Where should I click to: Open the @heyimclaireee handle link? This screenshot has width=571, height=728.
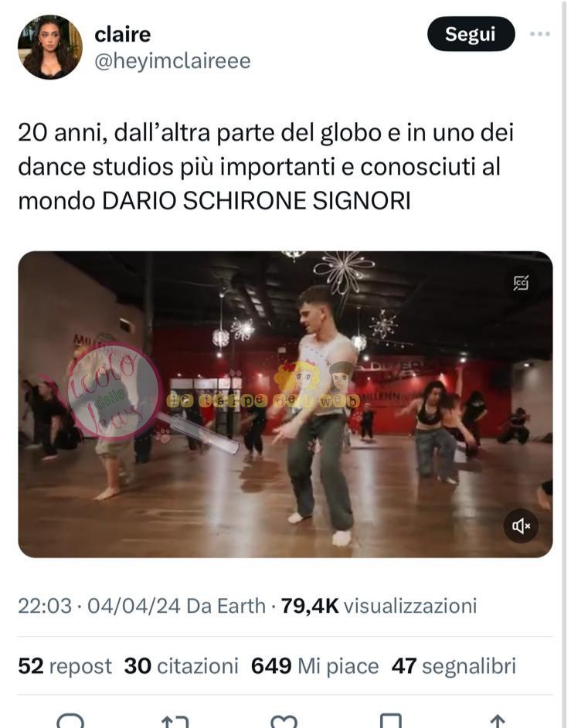point(172,61)
